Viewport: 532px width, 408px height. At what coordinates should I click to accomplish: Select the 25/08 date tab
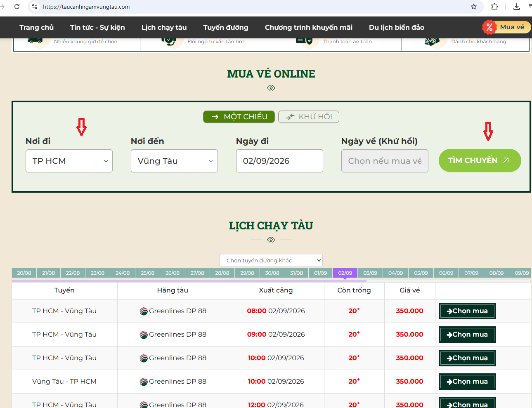pyautogui.click(x=147, y=273)
